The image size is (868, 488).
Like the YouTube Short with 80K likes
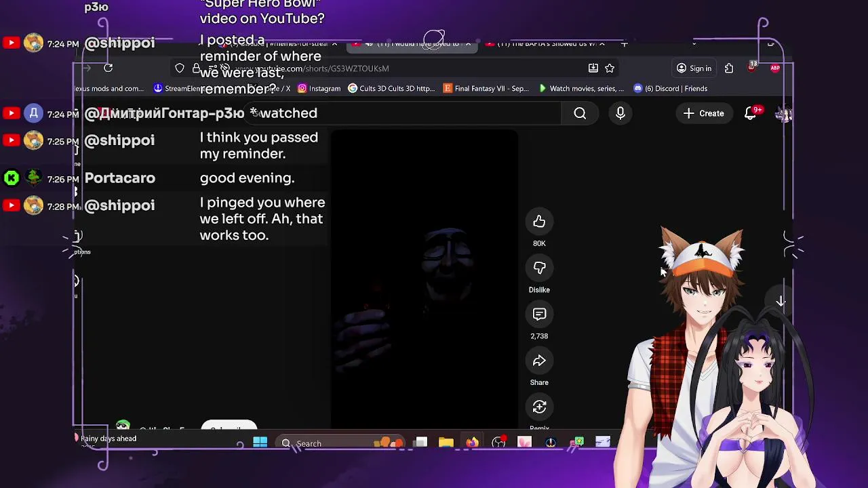[x=539, y=222]
